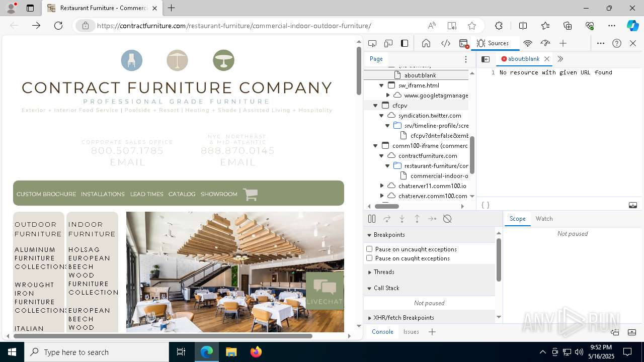Open the LIVECHAT widget

tap(325, 291)
